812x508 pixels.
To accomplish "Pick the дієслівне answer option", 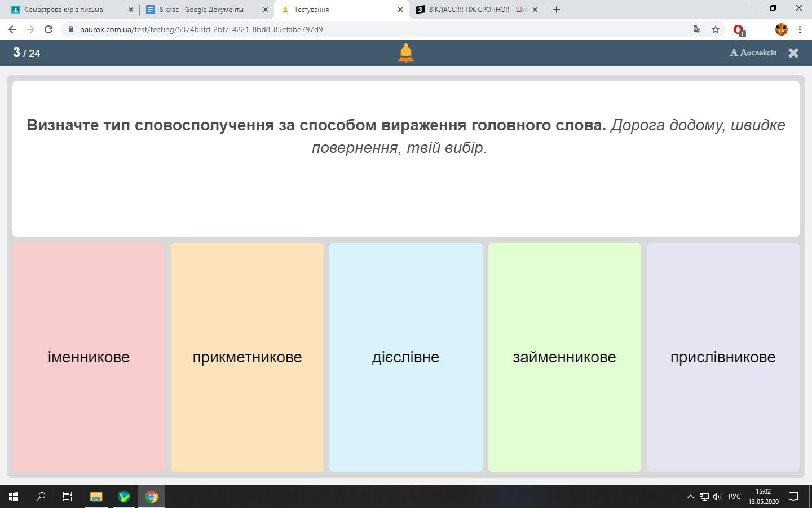I will coord(405,357).
